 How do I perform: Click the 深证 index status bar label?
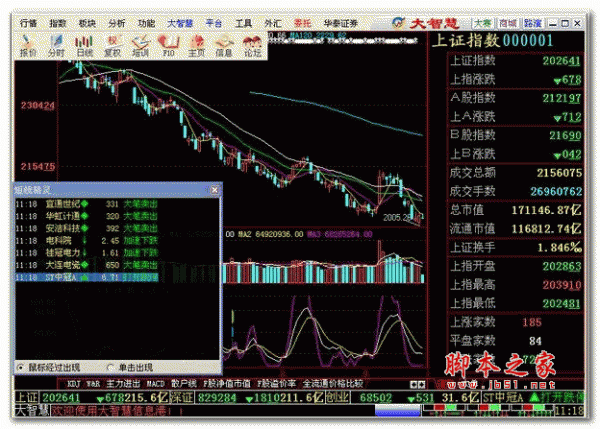click(181, 398)
